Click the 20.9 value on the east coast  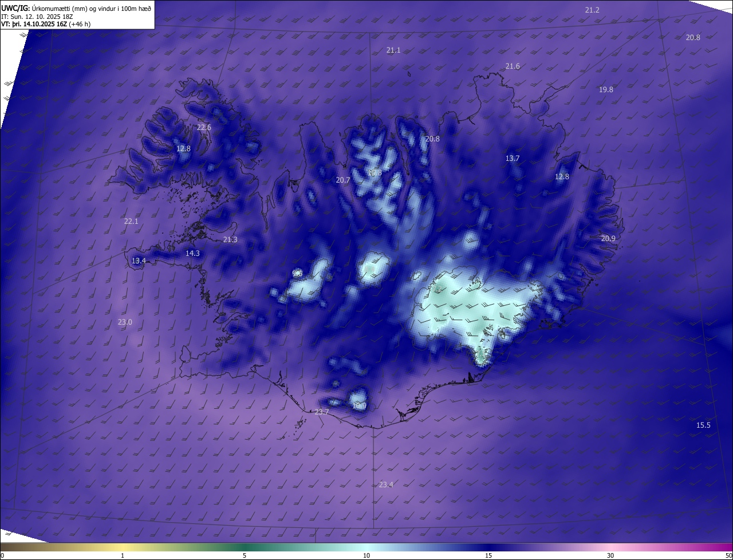608,238
